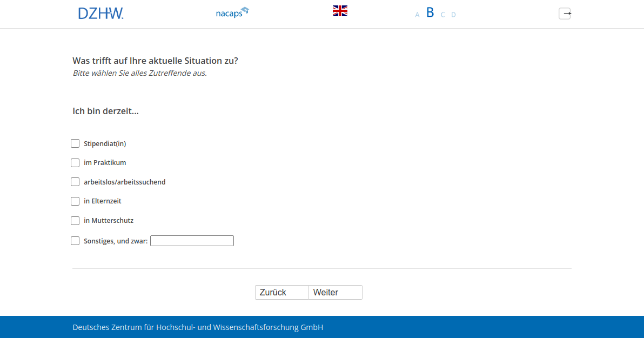Click the Ich bin derzeit subheading
The width and height of the screenshot is (644, 343).
point(105,111)
